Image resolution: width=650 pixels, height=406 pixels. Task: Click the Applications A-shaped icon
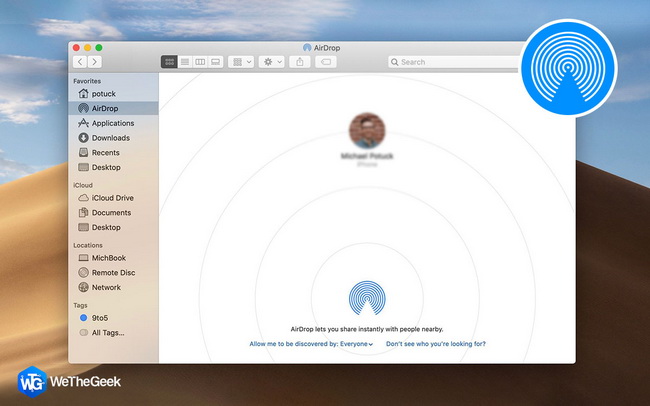(83, 123)
